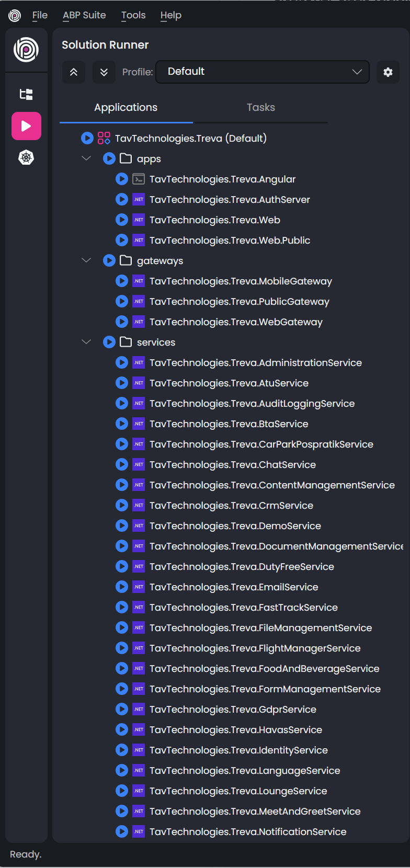410x868 pixels.
Task: Collapse the services folder chevron
Action: coord(86,341)
